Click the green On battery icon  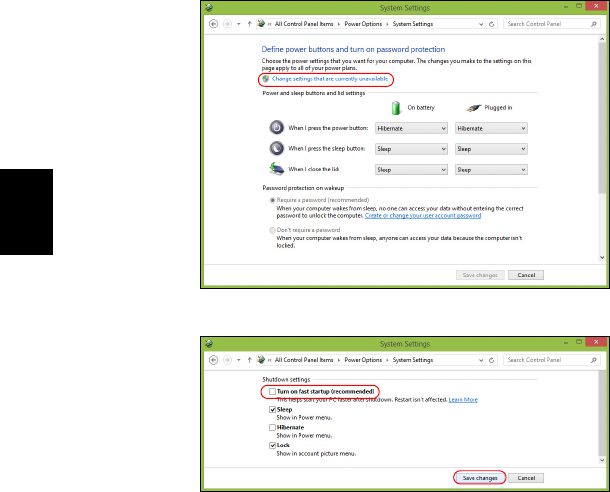[396, 108]
